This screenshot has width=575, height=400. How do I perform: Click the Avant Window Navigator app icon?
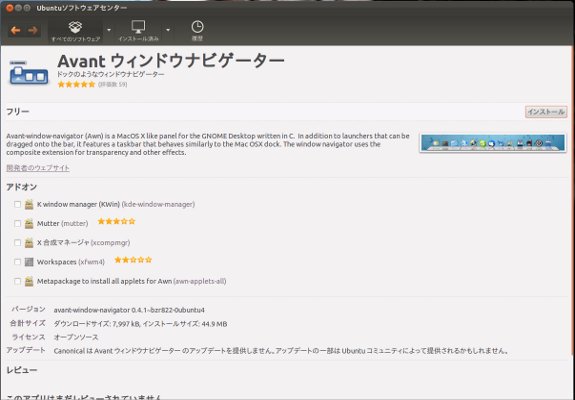pyautogui.click(x=29, y=72)
